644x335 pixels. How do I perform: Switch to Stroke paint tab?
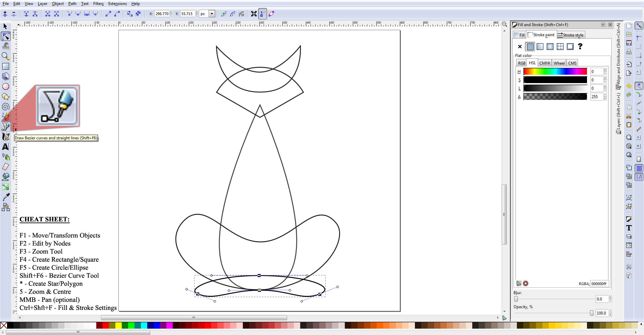pos(541,35)
